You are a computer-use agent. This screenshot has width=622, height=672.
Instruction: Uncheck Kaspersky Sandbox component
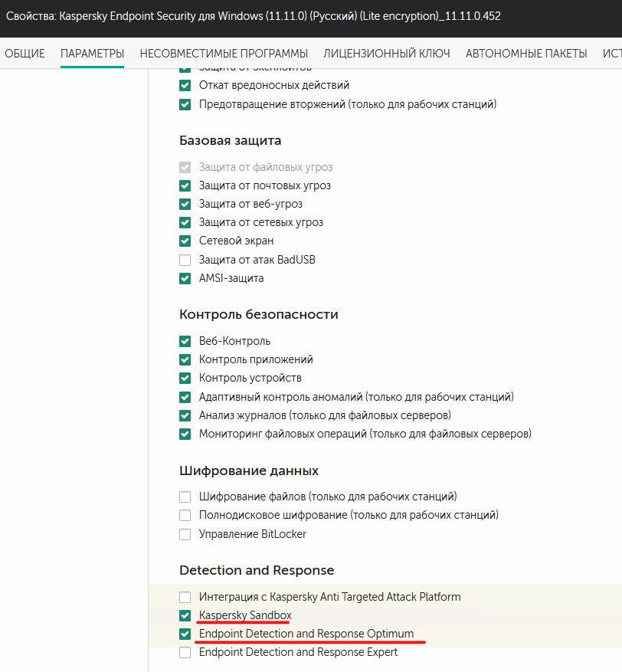[185, 615]
